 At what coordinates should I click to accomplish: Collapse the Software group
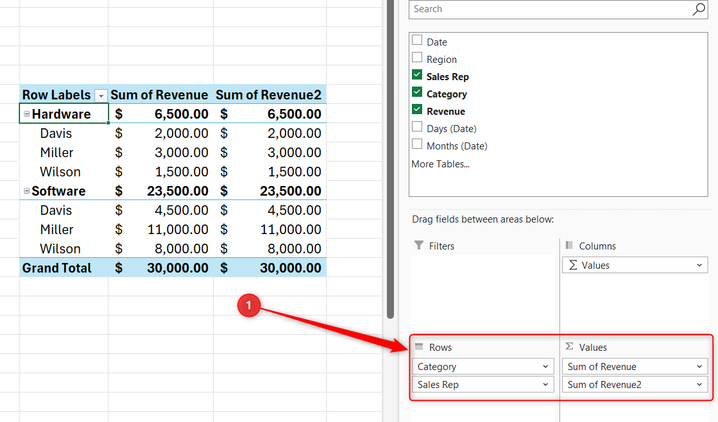tap(27, 191)
